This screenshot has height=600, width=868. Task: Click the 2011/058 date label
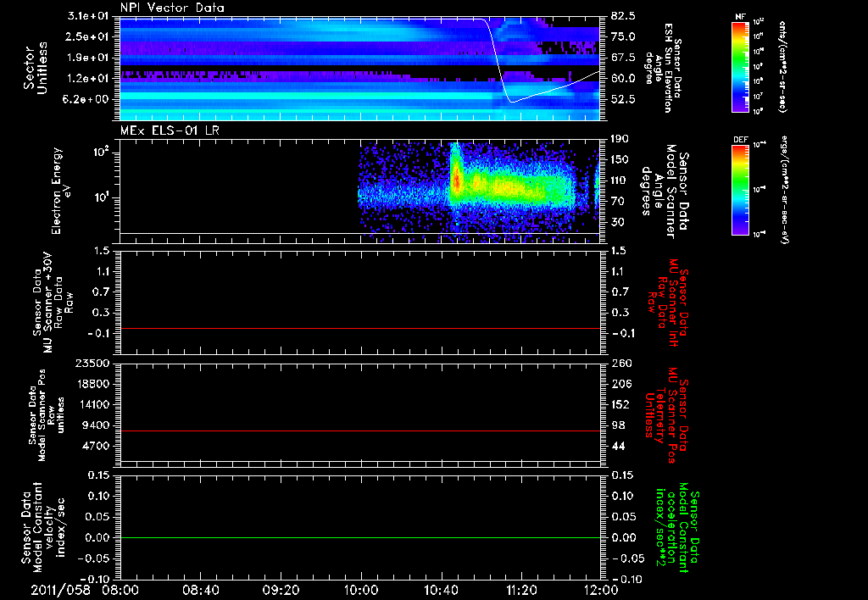(x=59, y=590)
